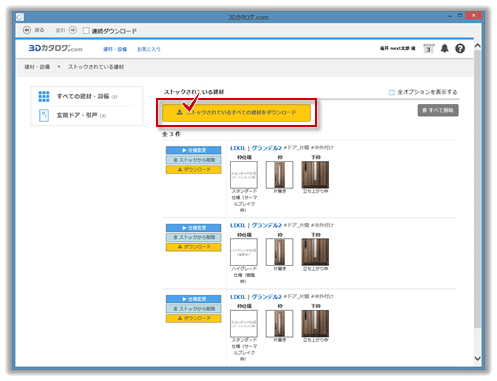The image size is (497, 381).
Task: Click the gray すべて削除 button
Action: pos(438,110)
